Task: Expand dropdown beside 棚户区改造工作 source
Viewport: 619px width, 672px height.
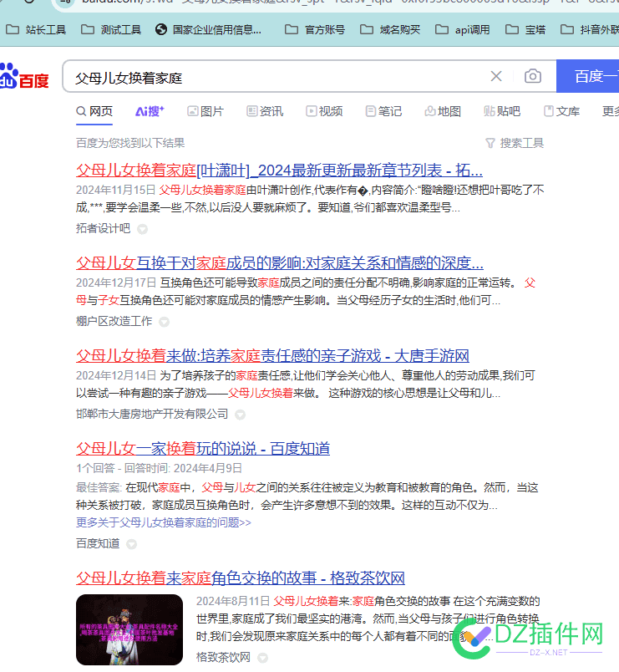Action: 164,322
